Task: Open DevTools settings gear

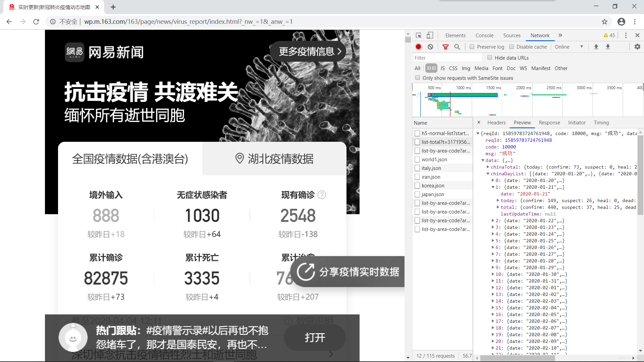Action: [x=637, y=47]
